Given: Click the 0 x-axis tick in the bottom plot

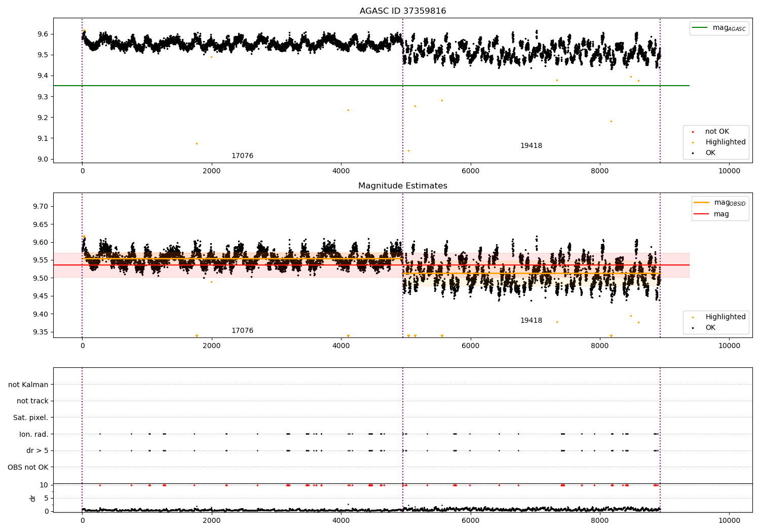Looking at the screenshot, I should [x=82, y=520].
